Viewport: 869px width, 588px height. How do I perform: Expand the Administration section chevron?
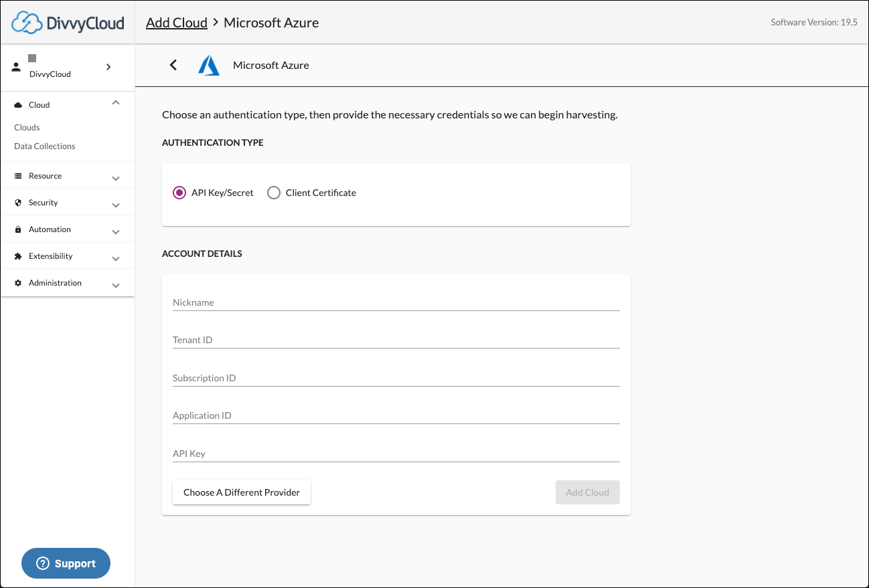coord(116,286)
